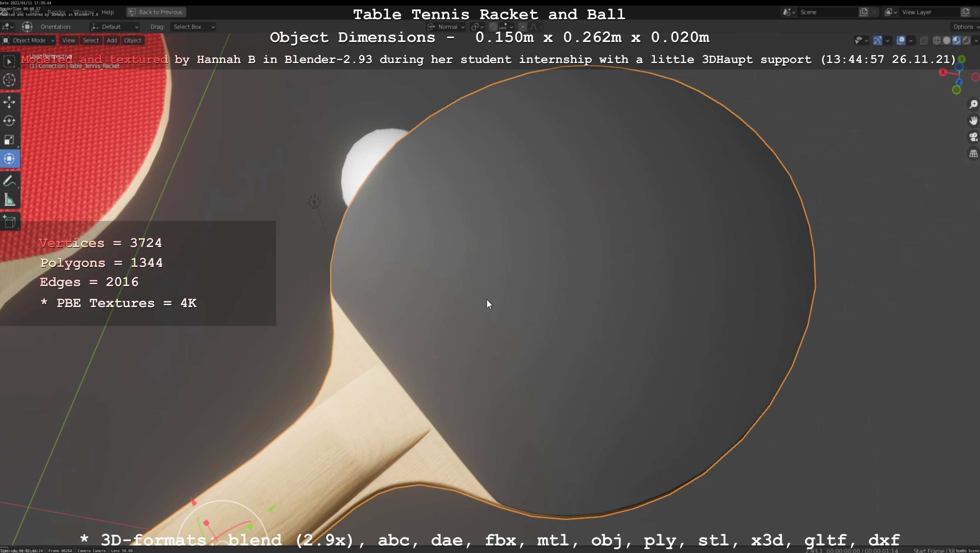Click the View Layer name field
Screen dimensions: 980x553
click(x=929, y=12)
